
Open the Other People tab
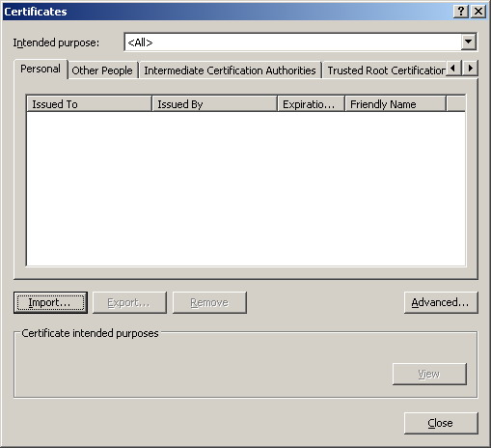[x=102, y=70]
